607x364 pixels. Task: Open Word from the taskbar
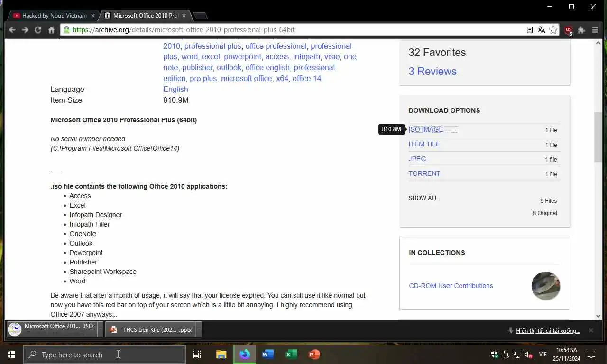pyautogui.click(x=268, y=355)
